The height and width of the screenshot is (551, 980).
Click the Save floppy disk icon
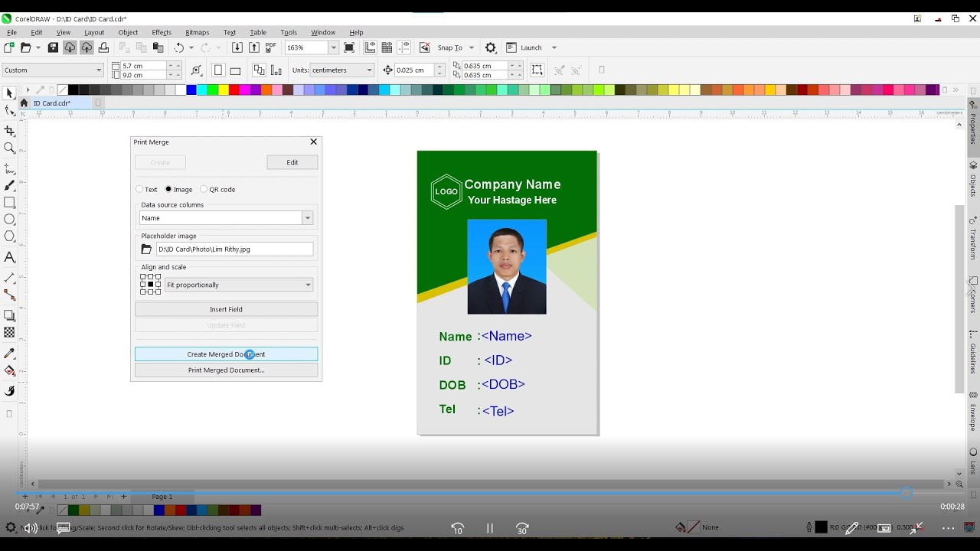(x=53, y=47)
